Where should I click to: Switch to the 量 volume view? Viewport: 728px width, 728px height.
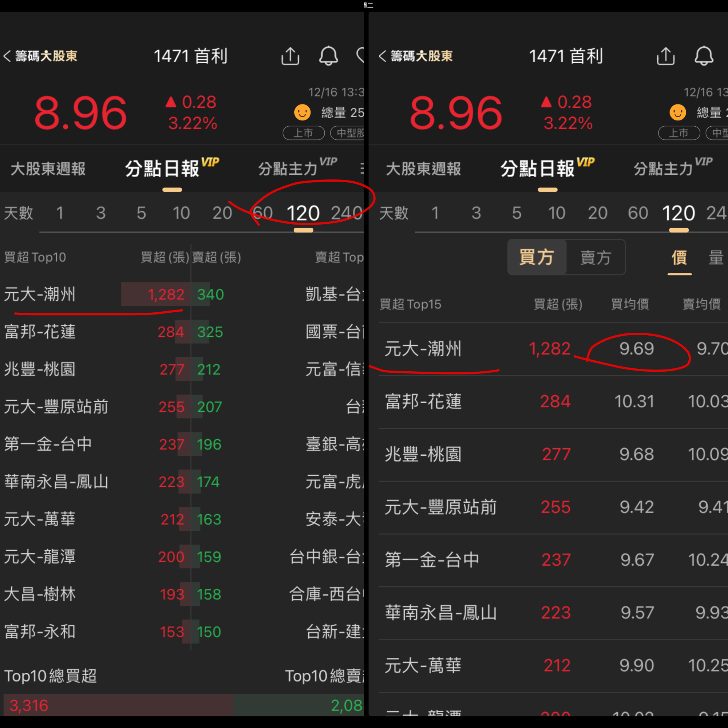(x=716, y=258)
